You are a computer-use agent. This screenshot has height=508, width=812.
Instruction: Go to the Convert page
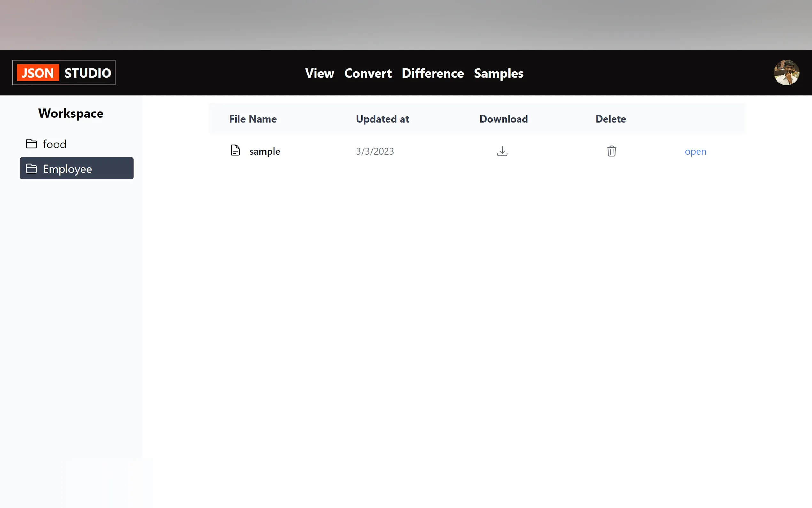(x=368, y=73)
